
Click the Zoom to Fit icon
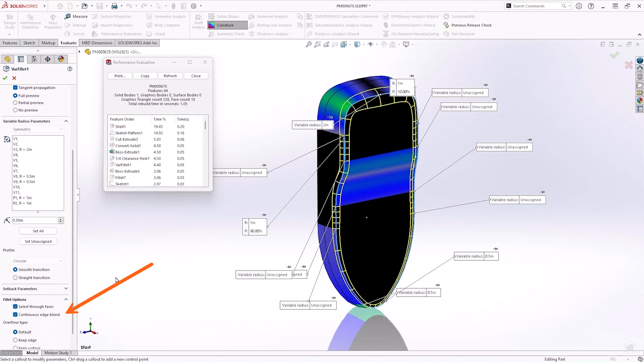[x=308, y=44]
